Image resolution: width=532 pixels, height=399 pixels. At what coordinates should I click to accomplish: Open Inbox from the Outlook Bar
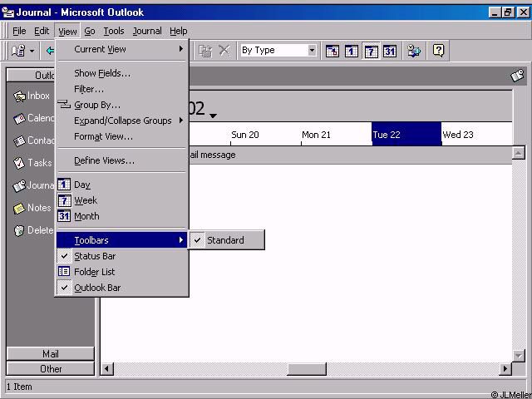[x=32, y=96]
